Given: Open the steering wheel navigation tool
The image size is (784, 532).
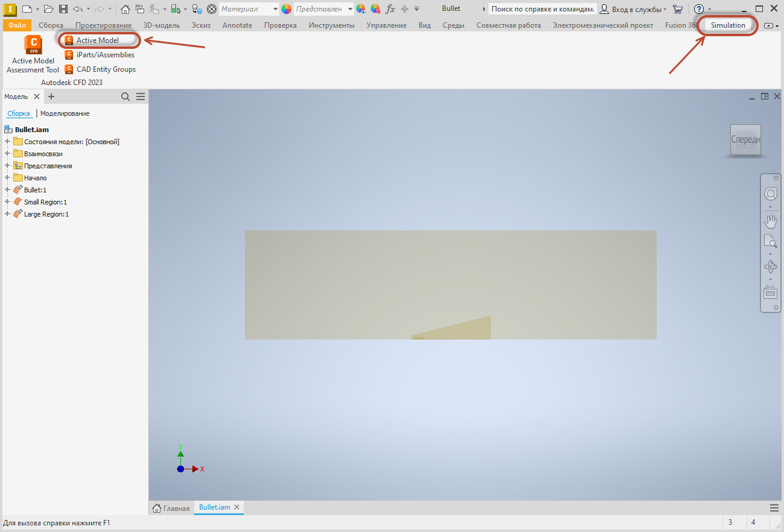Looking at the screenshot, I should 771,194.
